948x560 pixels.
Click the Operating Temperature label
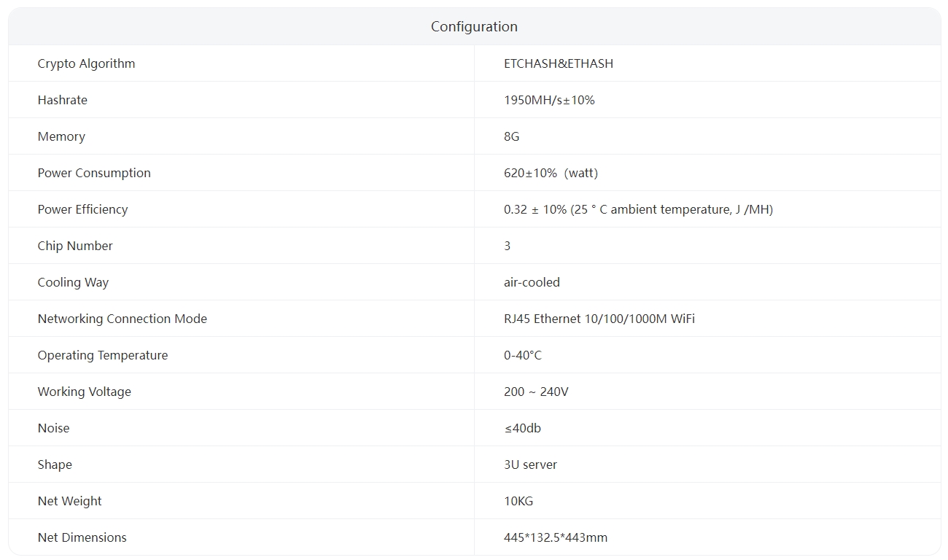pos(102,355)
